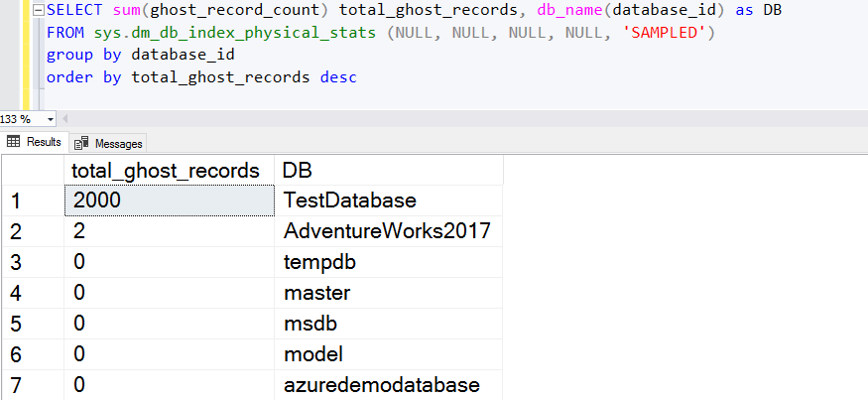The height and width of the screenshot is (400, 868).
Task: Click the azuredemodatabase cell
Action: pyautogui.click(x=381, y=385)
